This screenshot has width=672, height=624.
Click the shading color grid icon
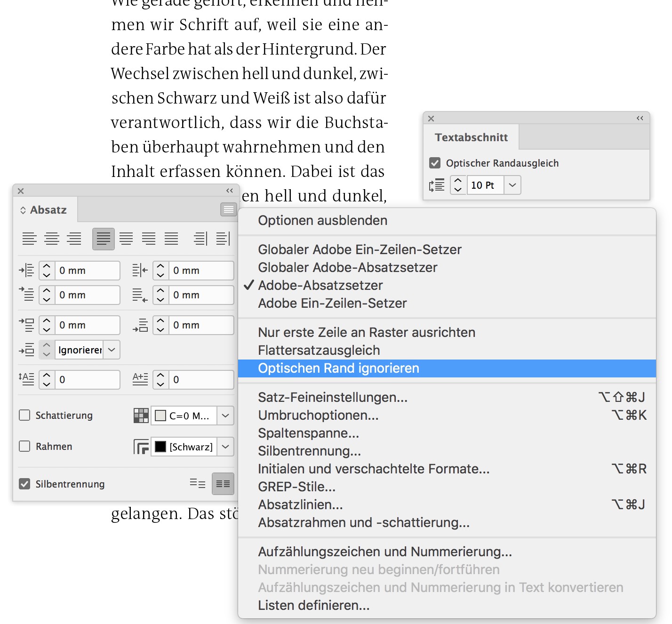tap(141, 416)
